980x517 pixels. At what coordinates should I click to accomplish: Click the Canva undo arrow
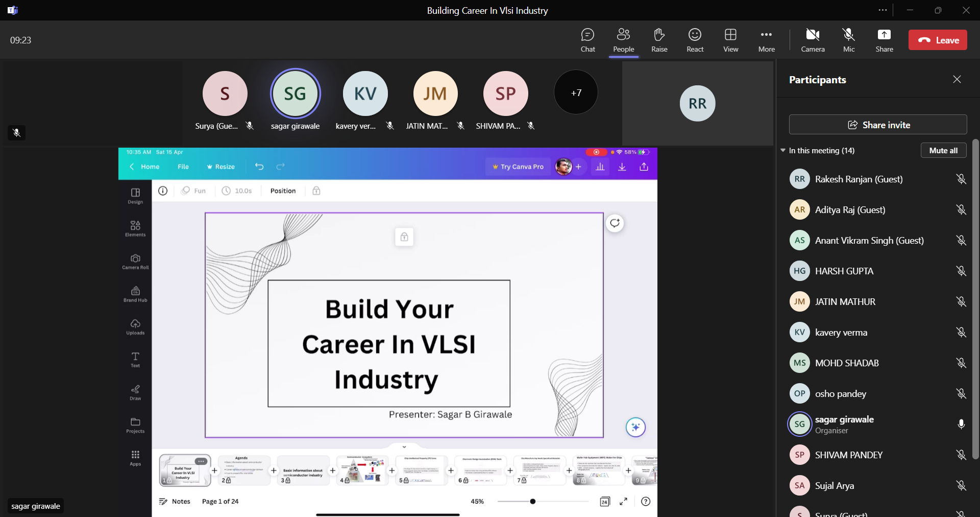point(259,167)
